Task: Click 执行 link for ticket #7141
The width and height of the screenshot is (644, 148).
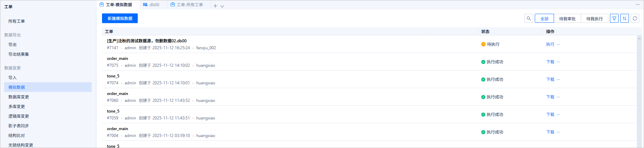Action: 550,44
